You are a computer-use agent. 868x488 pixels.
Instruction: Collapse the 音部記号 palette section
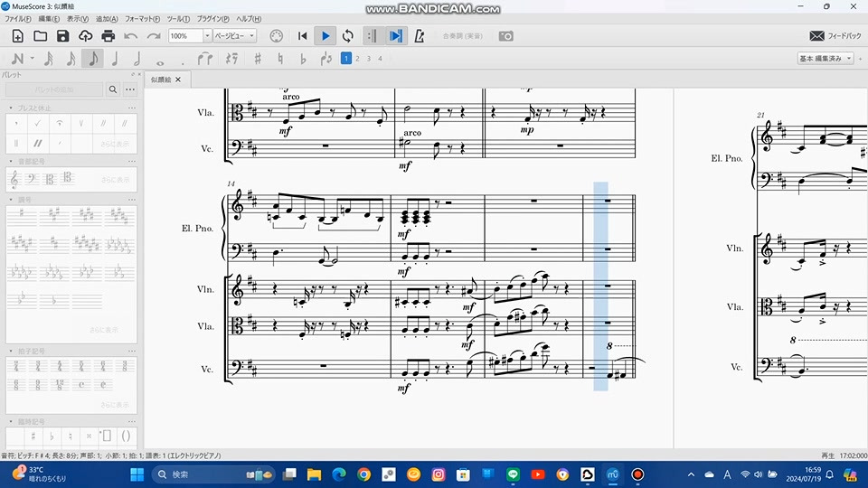[x=11, y=162]
